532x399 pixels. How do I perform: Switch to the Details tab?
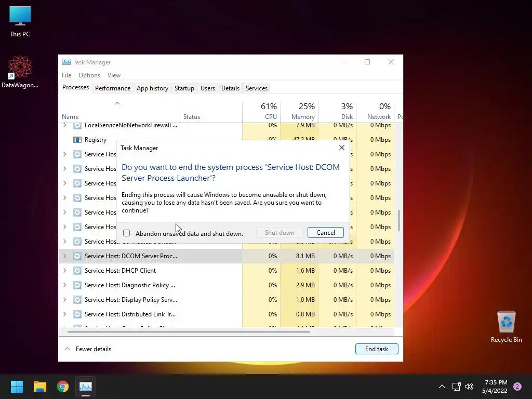coord(230,88)
